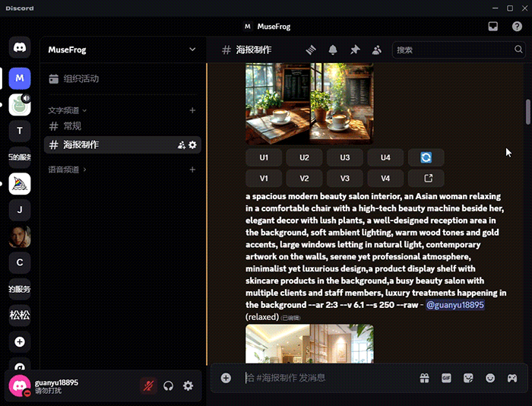This screenshot has height=406, width=532.
Task: Open threads icon in channel header
Action: (x=311, y=50)
